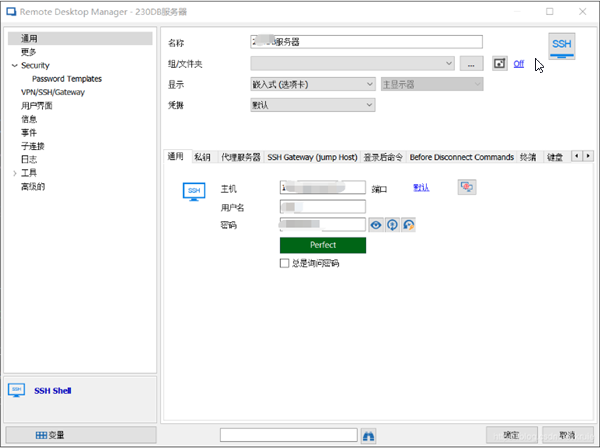Open the 登录后命令 tab

pyautogui.click(x=383, y=157)
